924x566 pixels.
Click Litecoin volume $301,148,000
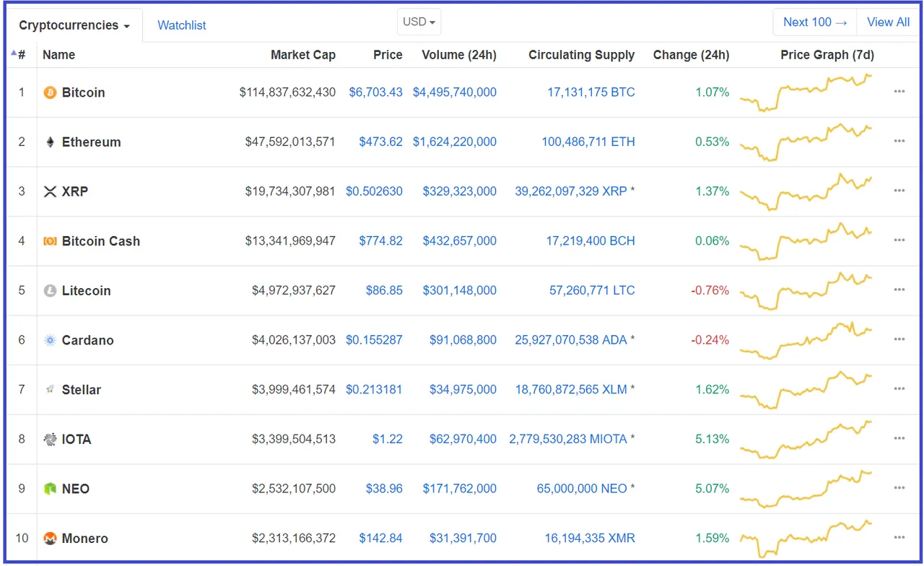pos(460,290)
